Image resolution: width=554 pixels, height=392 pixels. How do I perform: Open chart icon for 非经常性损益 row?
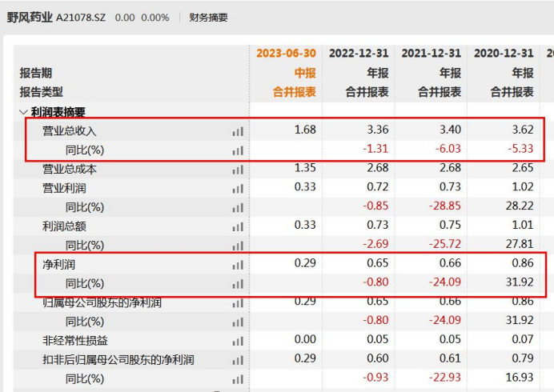click(x=238, y=342)
